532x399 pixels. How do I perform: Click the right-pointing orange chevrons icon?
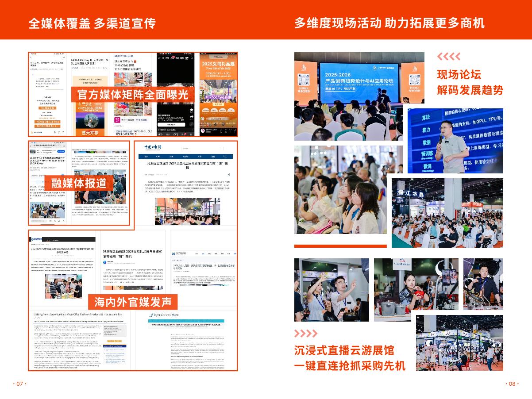click(x=306, y=333)
